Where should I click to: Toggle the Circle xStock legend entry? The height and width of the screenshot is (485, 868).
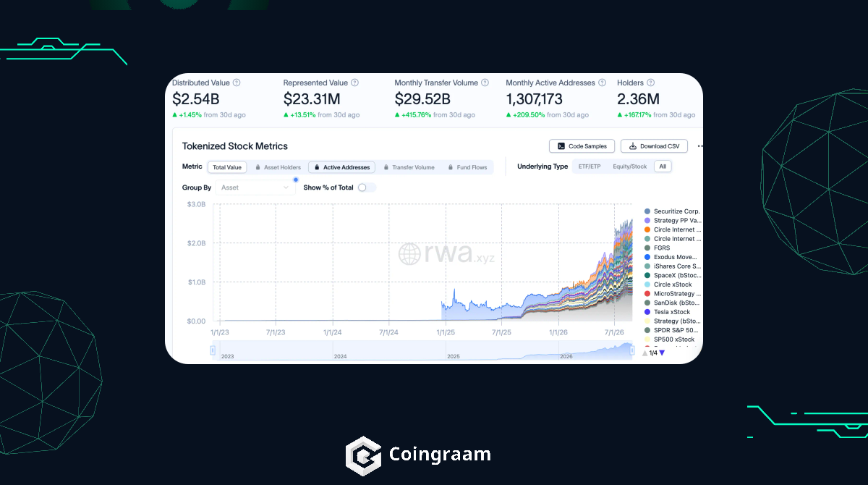coord(668,284)
